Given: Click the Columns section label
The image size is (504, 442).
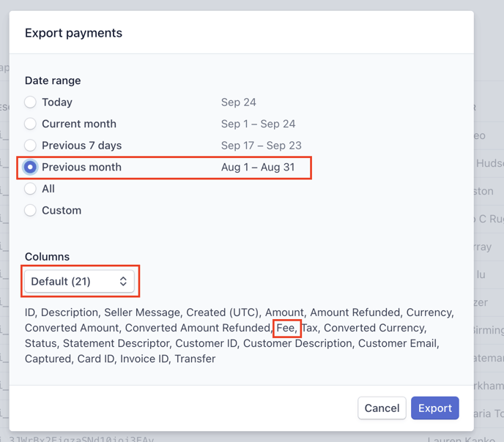Looking at the screenshot, I should [x=47, y=257].
